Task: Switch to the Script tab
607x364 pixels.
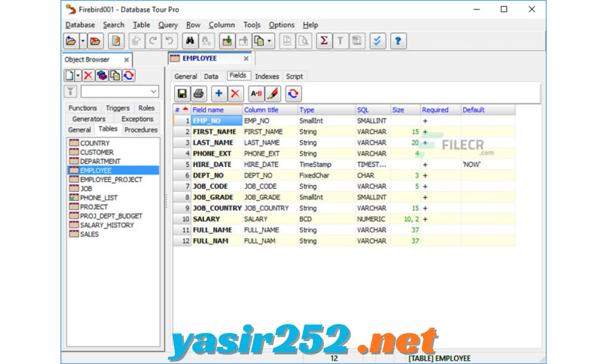Action: [294, 76]
